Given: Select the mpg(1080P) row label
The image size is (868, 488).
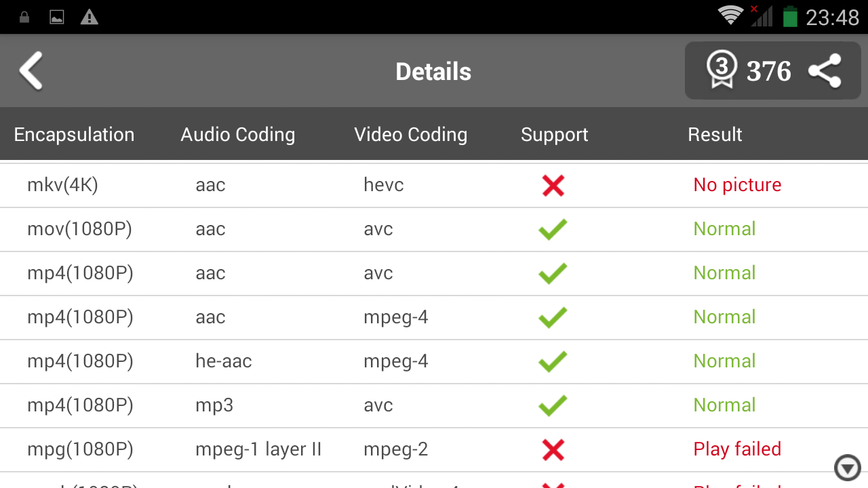Looking at the screenshot, I should [80, 449].
